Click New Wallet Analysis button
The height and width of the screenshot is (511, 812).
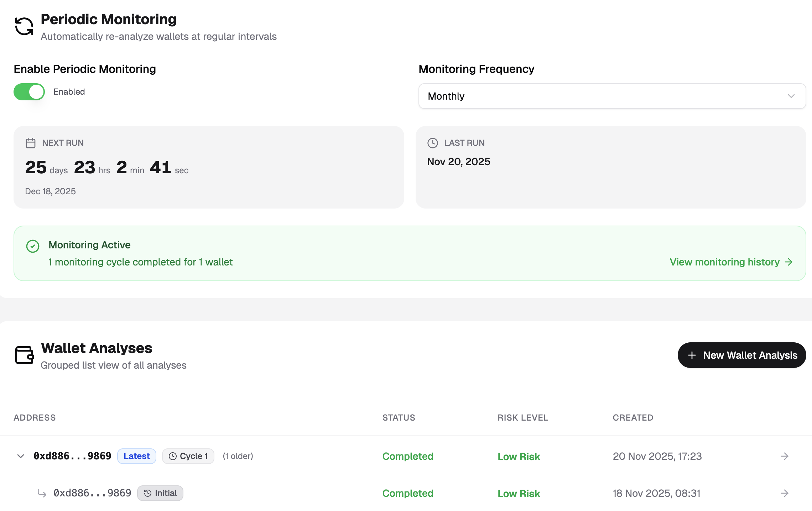pyautogui.click(x=741, y=355)
